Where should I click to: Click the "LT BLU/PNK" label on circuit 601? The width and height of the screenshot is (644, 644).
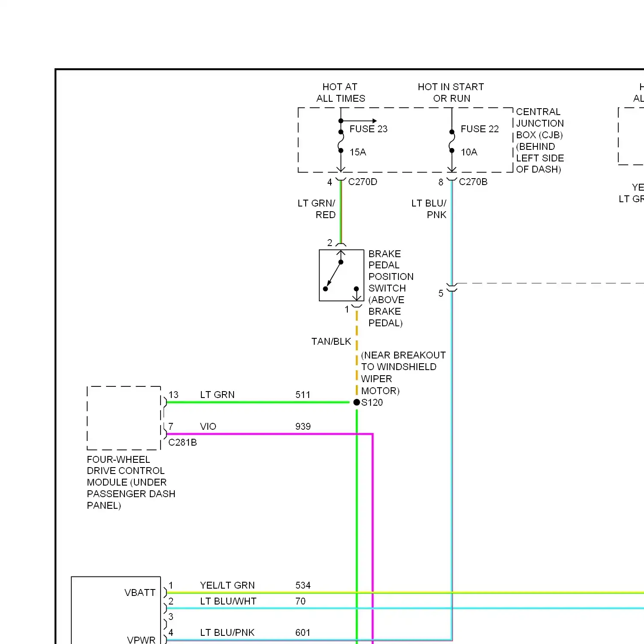coord(227,632)
